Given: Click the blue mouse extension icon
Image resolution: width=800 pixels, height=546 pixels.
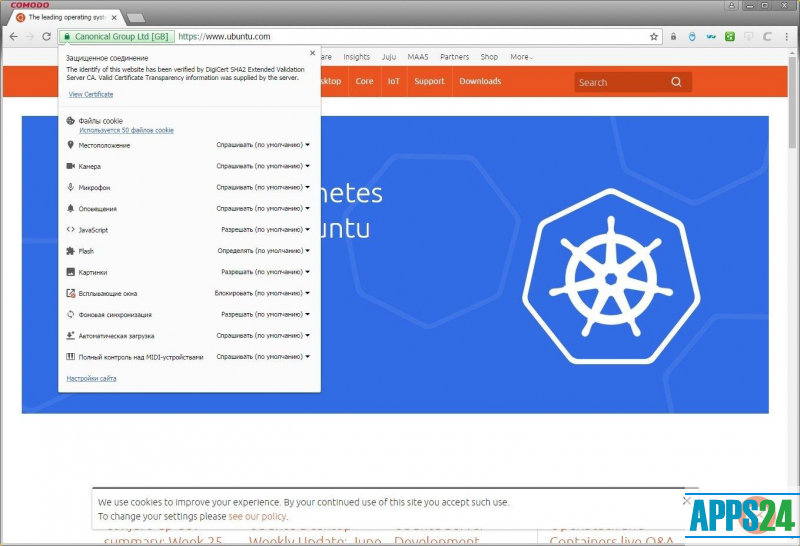Looking at the screenshot, I should (x=692, y=37).
